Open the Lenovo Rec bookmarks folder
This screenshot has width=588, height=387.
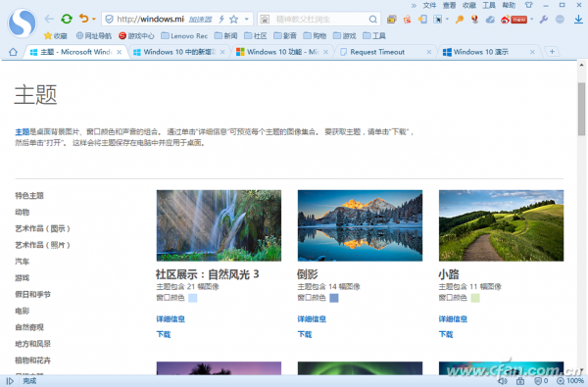[x=184, y=35]
